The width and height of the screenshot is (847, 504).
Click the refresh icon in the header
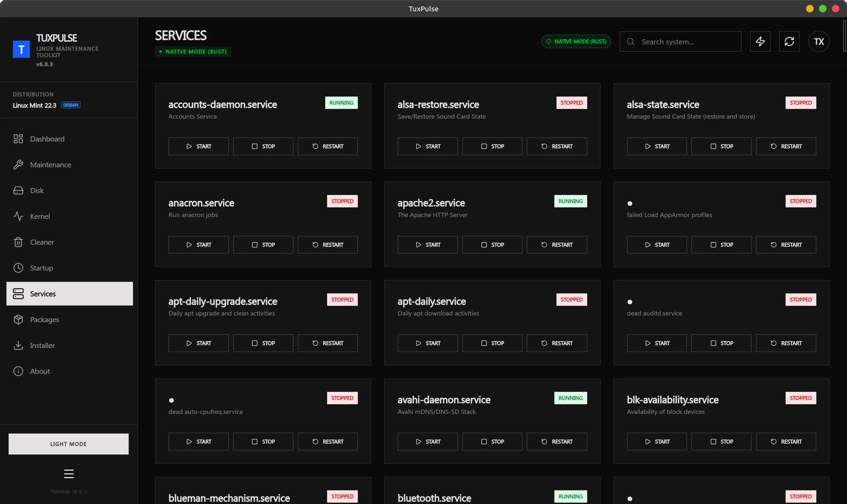789,41
